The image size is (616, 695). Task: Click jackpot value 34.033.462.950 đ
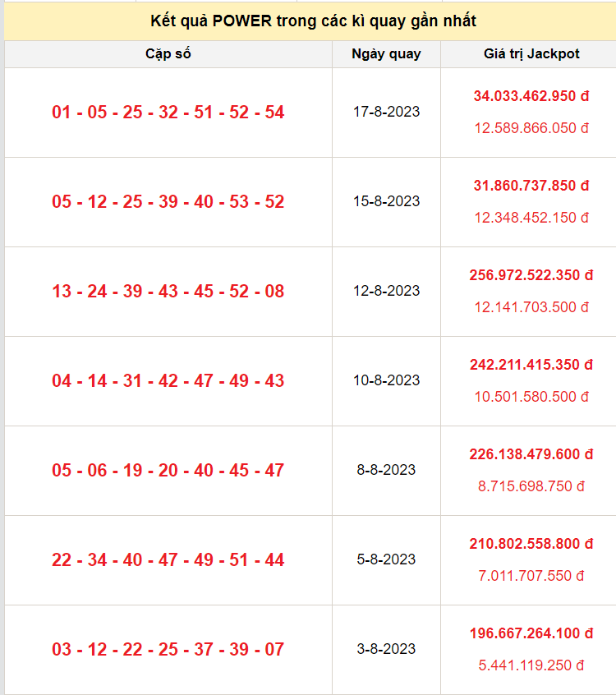pos(531,96)
